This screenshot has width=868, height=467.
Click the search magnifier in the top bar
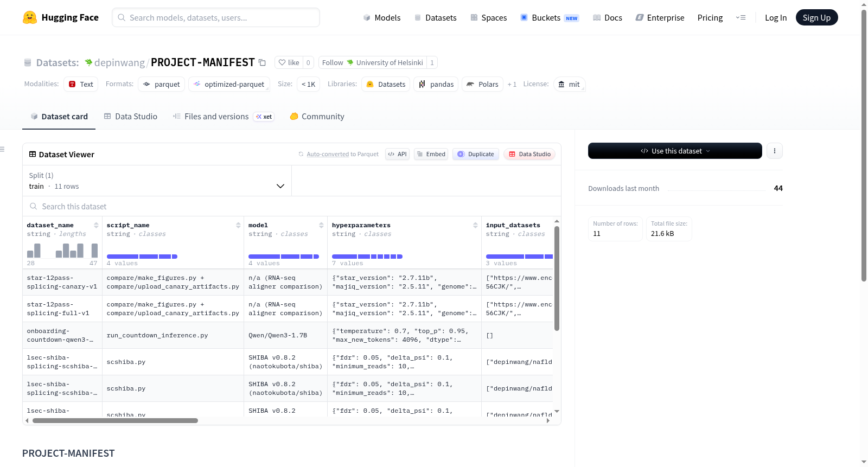point(122,17)
